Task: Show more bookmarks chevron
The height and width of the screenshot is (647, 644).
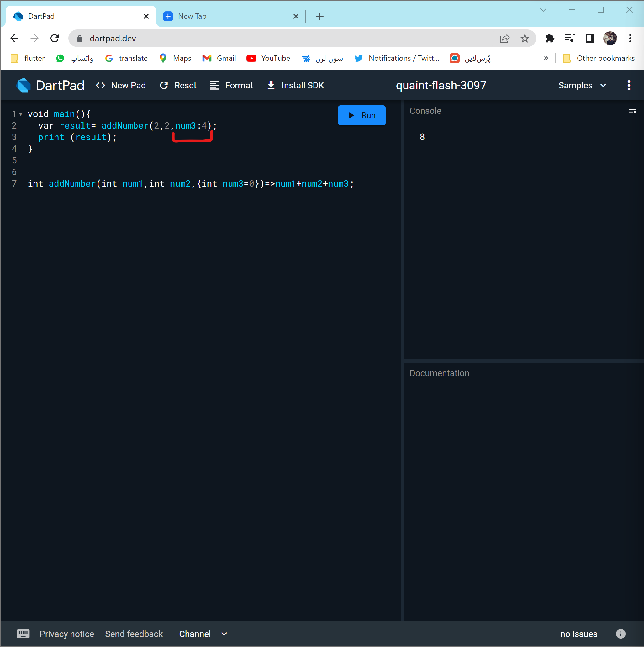Action: [546, 58]
